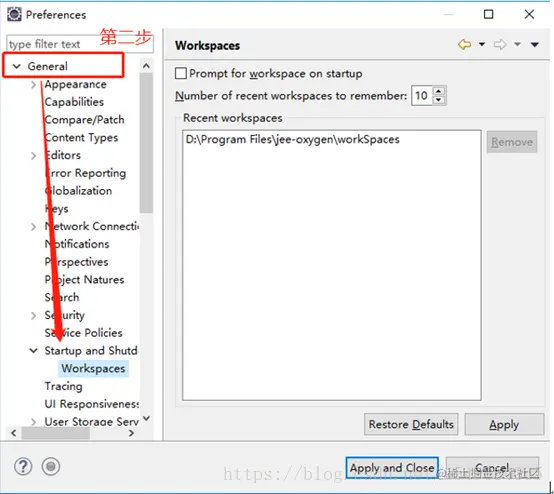Open the back history dropdown arrow
554x494 pixels.
click(482, 45)
